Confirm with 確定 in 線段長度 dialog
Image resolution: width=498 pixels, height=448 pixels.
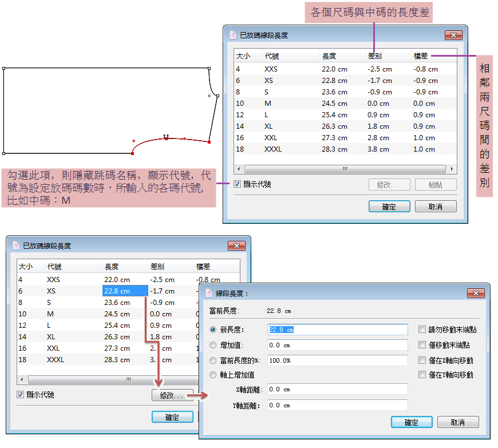411,422
